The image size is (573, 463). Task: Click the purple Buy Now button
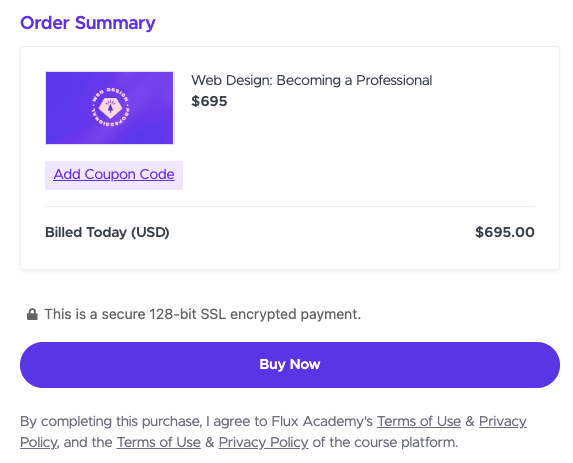point(290,365)
